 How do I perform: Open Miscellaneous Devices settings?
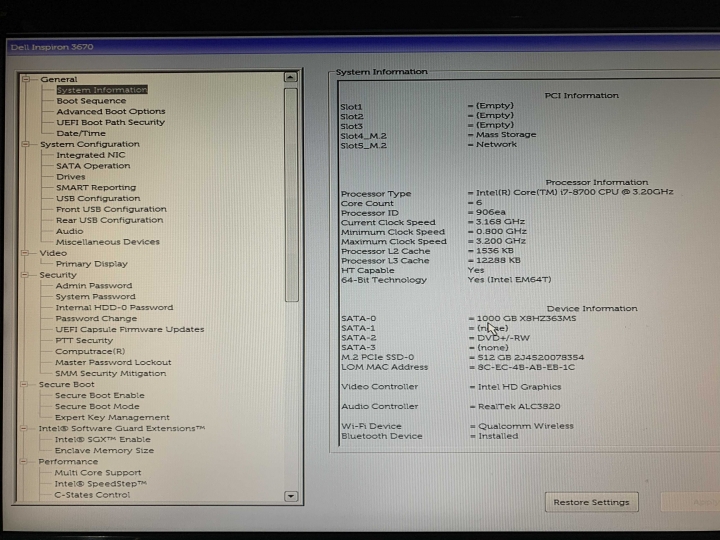tap(108, 242)
